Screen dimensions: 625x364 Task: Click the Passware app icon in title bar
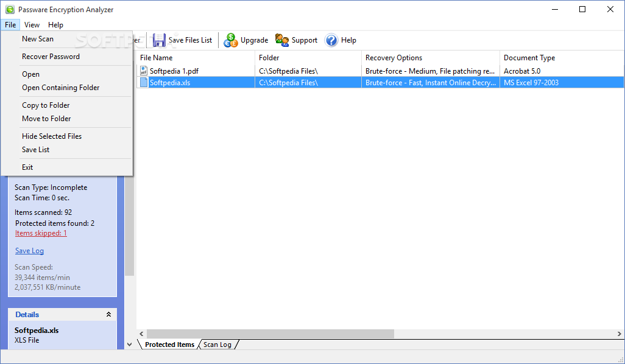coord(10,10)
